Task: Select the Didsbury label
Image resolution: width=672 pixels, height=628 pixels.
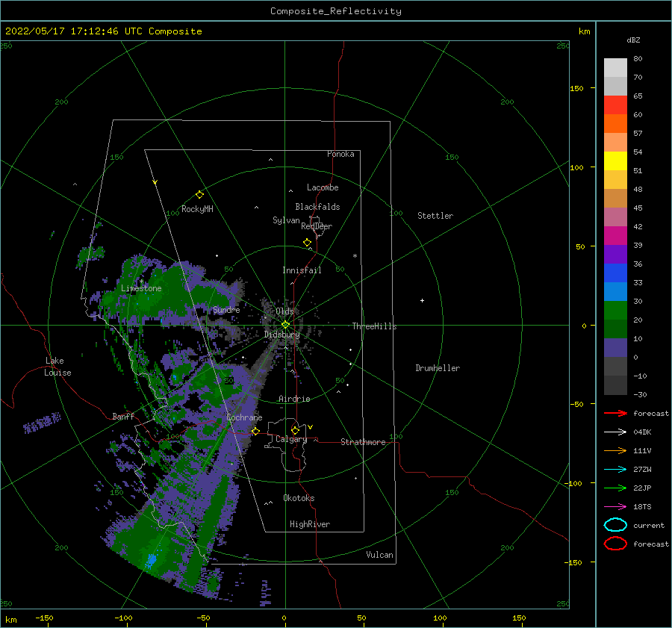Action: (282, 335)
